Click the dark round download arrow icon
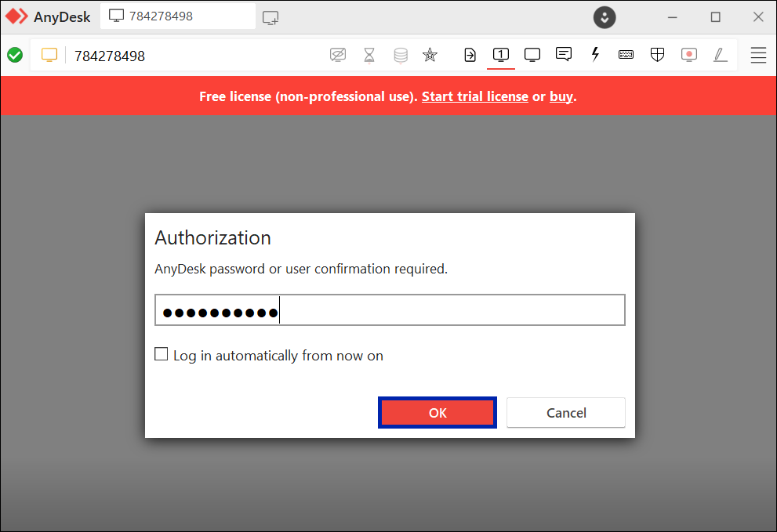 click(604, 17)
